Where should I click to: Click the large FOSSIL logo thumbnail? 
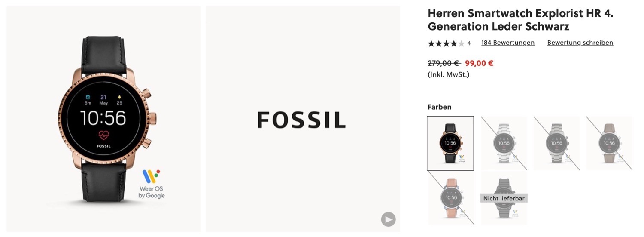coord(301,120)
